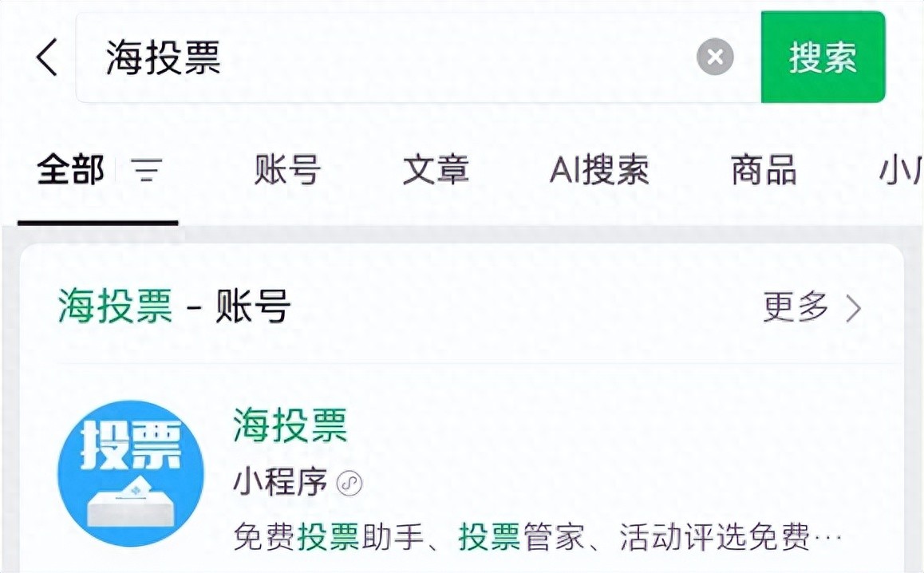Click the green 搜索 magnifier button area

pos(823,56)
